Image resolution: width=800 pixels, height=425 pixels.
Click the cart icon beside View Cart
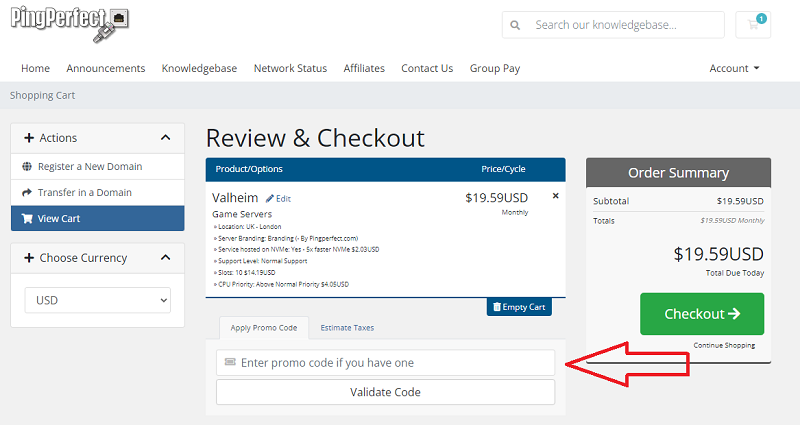[27, 218]
